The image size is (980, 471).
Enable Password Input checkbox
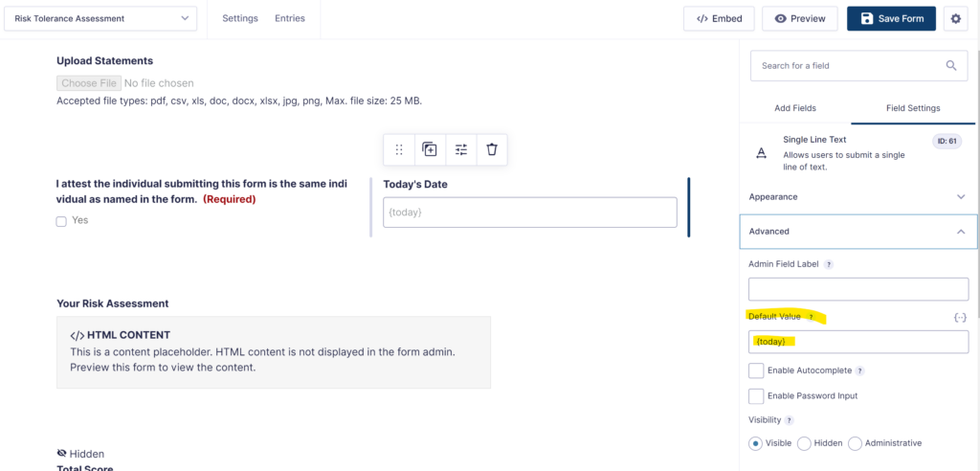click(756, 396)
